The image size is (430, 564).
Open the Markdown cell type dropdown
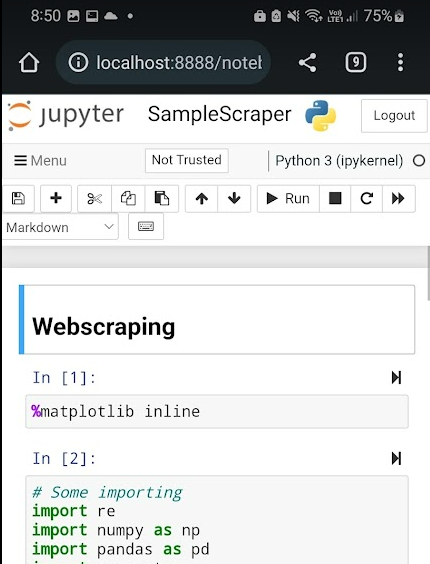pyautogui.click(x=60, y=227)
